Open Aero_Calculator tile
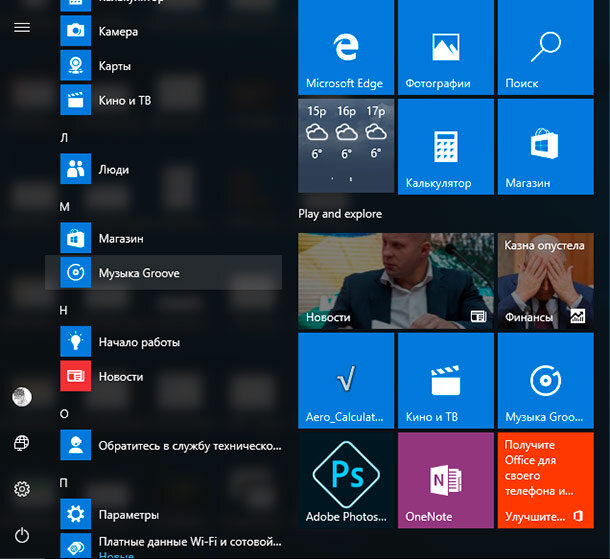The height and width of the screenshot is (559, 610). 346,380
